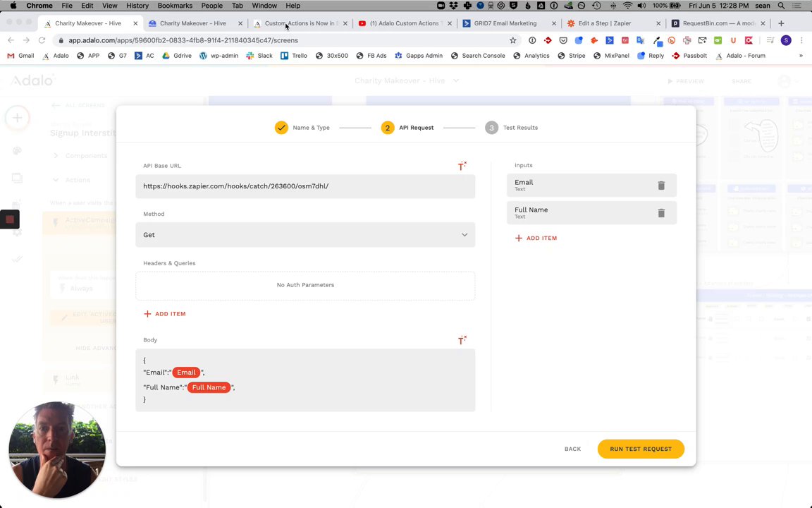This screenshot has width=812, height=508.
Task: Delete the Email input item
Action: click(x=661, y=186)
